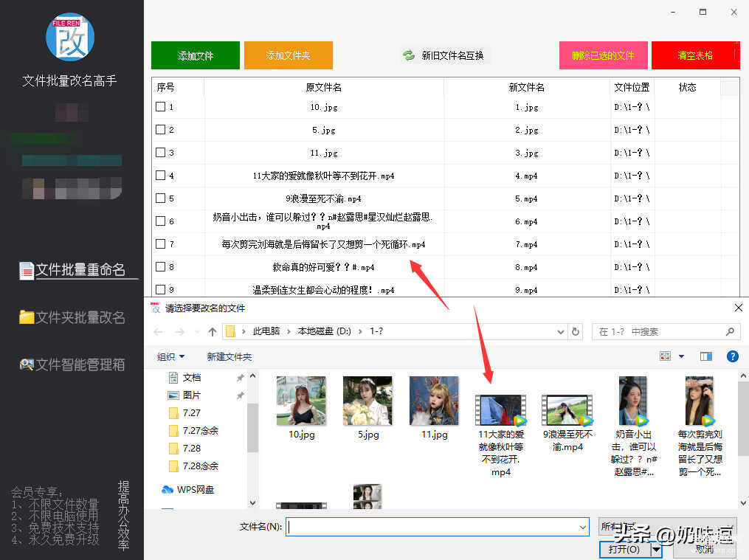
Task: Open the view mode dropdown arrow
Action: pos(681,356)
